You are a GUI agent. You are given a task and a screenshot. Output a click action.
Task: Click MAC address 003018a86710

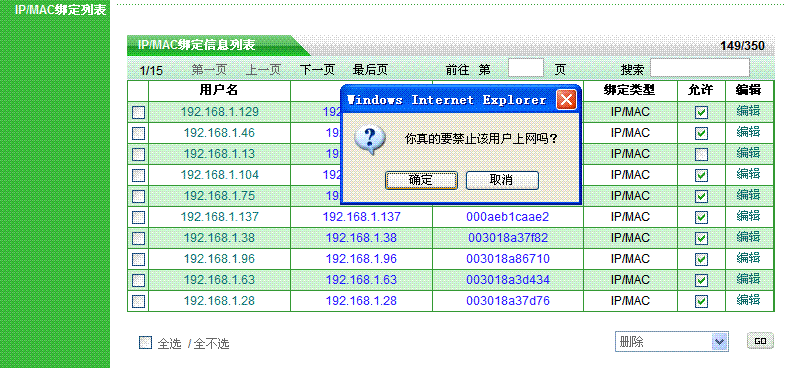(x=508, y=259)
